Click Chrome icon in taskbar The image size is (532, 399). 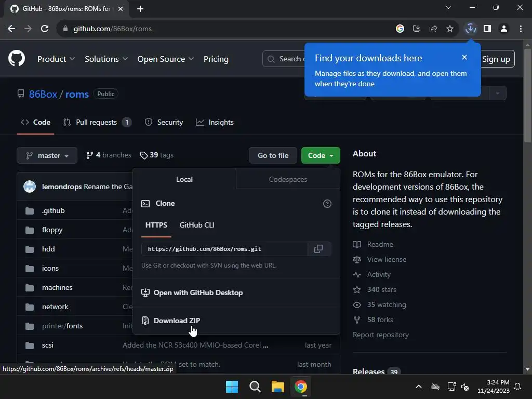tap(301, 387)
